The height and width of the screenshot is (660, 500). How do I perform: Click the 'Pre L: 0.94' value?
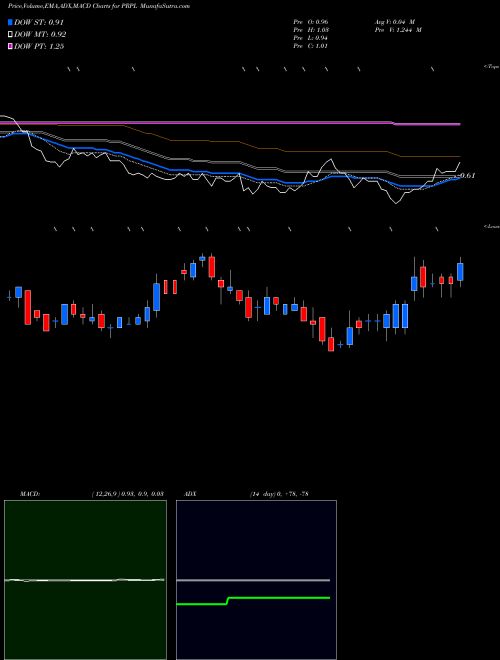coord(311,38)
